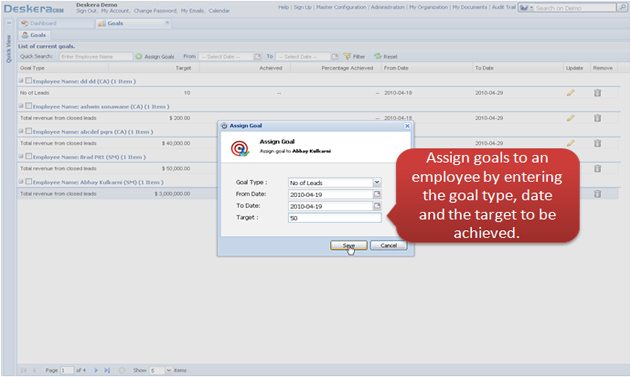This screenshot has height=377, width=631.
Task: Click the trash remove icon for the $ 200.00 goal
Action: click(598, 118)
